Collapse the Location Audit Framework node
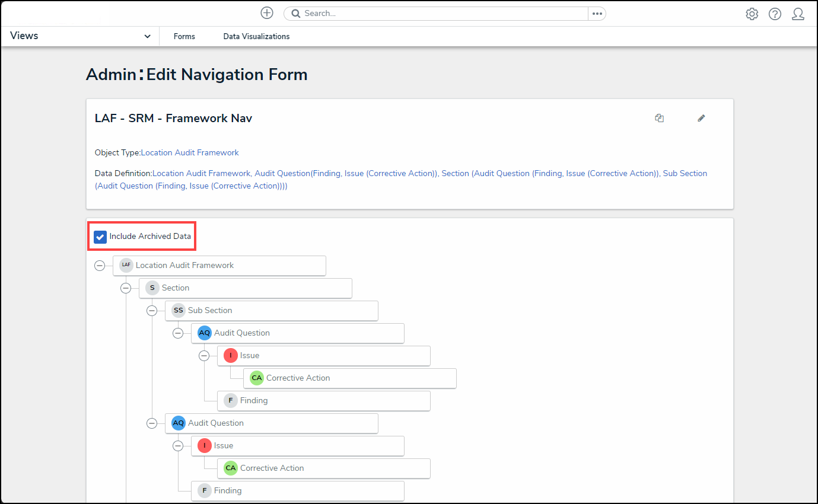This screenshot has width=818, height=504. point(100,266)
